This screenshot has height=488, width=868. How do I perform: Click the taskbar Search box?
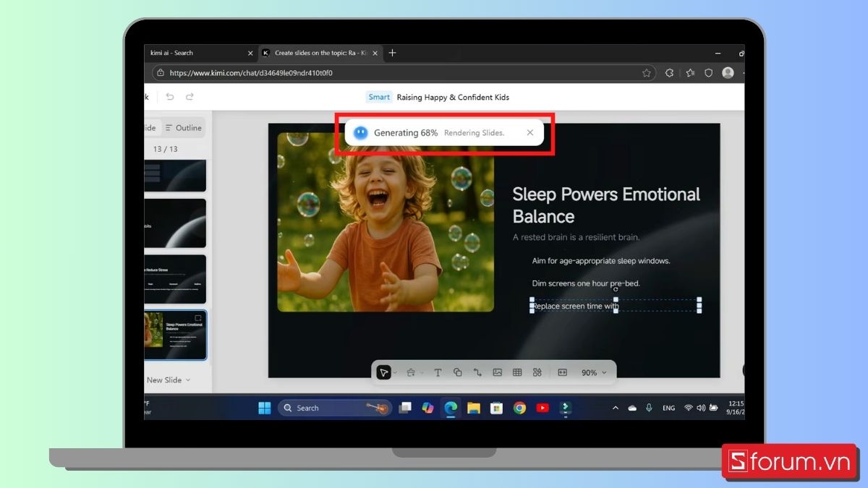tap(335, 408)
